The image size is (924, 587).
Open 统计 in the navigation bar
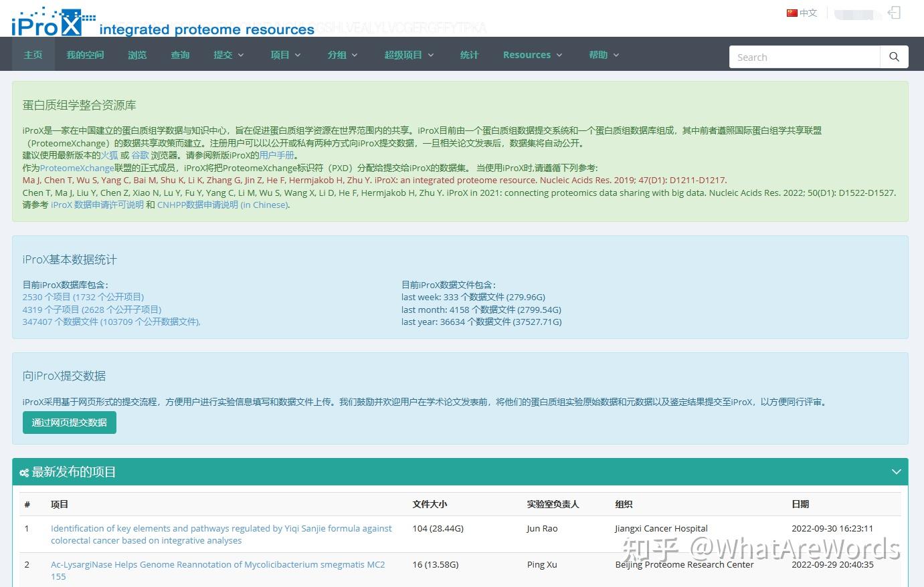(x=469, y=55)
